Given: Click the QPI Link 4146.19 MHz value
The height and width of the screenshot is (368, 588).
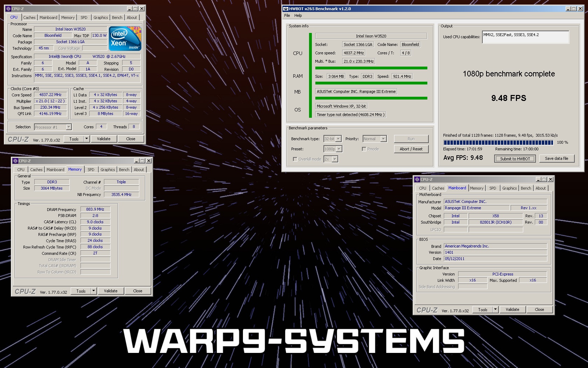Looking at the screenshot, I should click(x=50, y=114).
